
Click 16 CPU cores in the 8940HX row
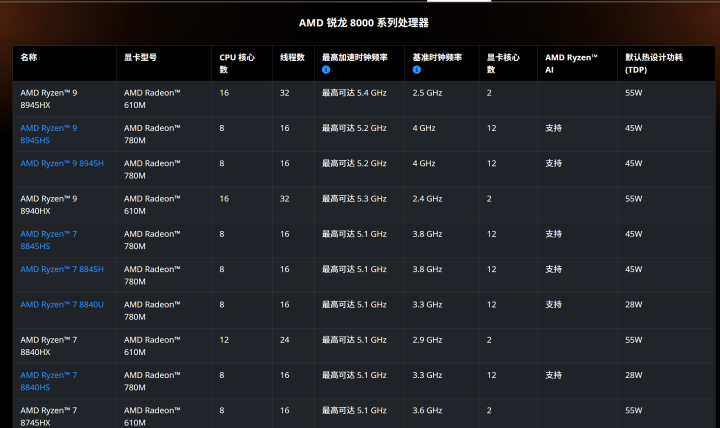point(224,199)
